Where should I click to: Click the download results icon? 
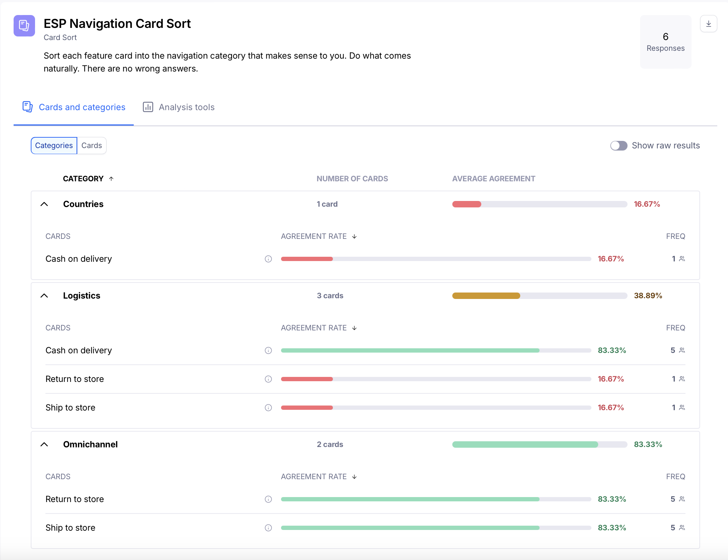point(708,24)
